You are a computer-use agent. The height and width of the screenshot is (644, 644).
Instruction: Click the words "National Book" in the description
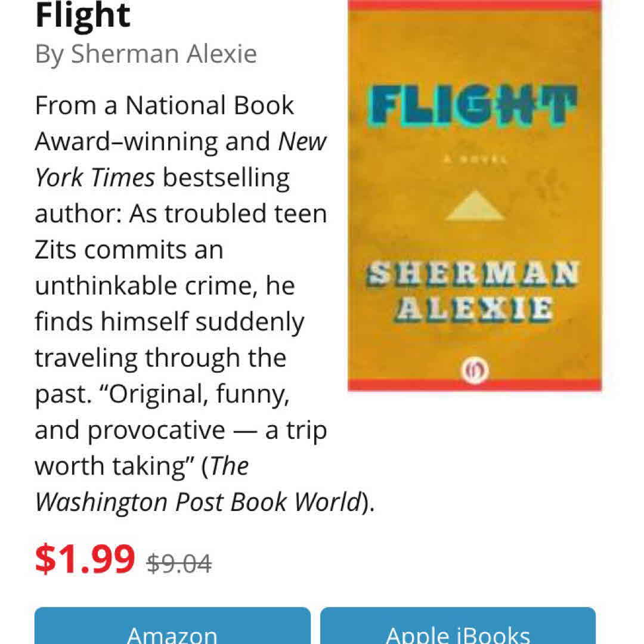209,106
